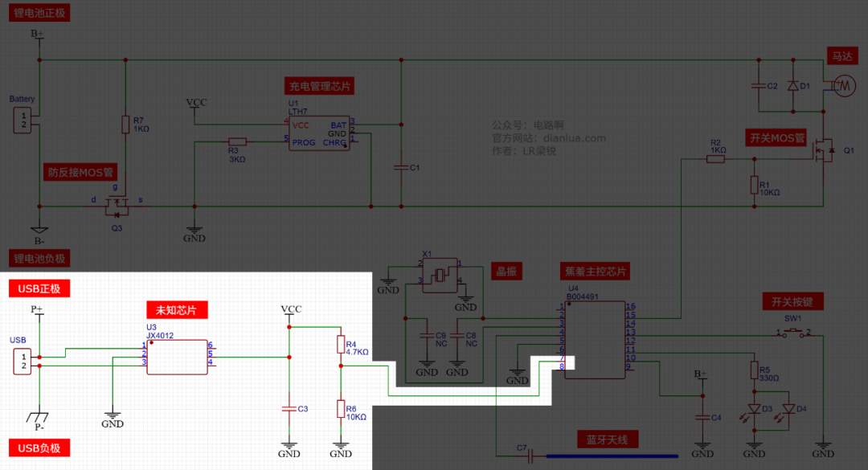
Task: Select the X1 crystal oscillator component
Action: tap(440, 275)
